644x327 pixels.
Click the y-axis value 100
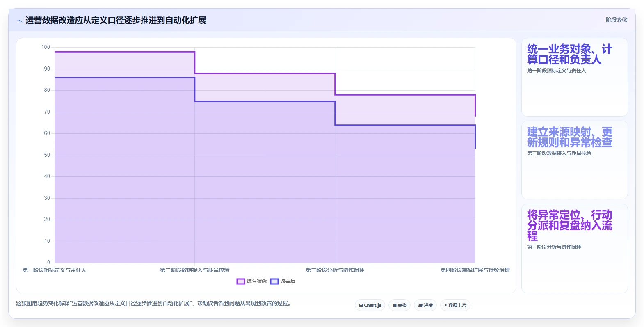click(x=46, y=47)
